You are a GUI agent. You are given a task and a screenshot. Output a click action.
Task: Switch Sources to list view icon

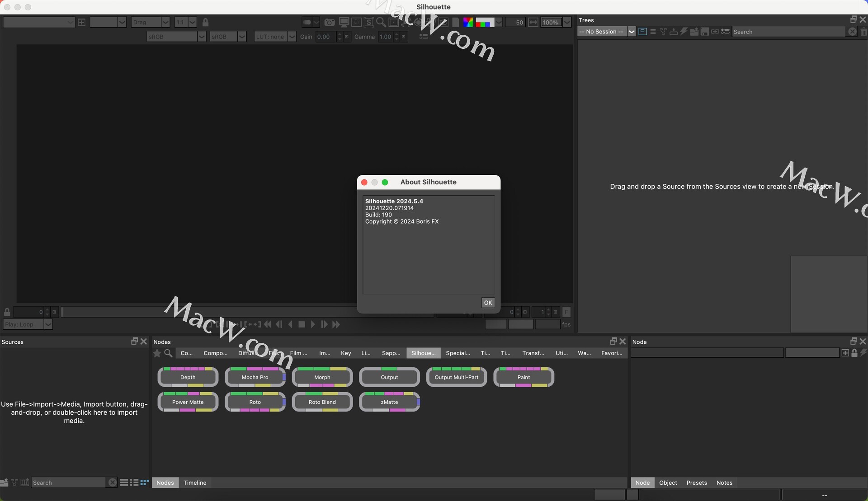tap(124, 482)
